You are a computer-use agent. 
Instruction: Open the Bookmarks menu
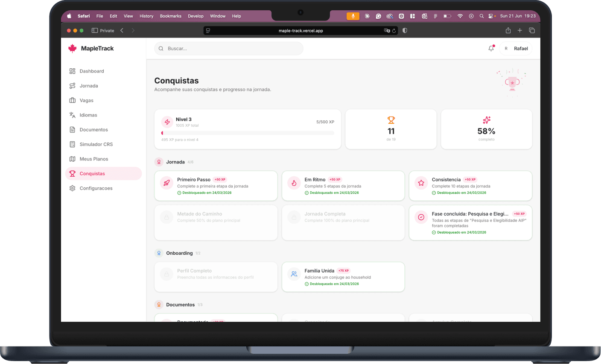pyautogui.click(x=171, y=16)
